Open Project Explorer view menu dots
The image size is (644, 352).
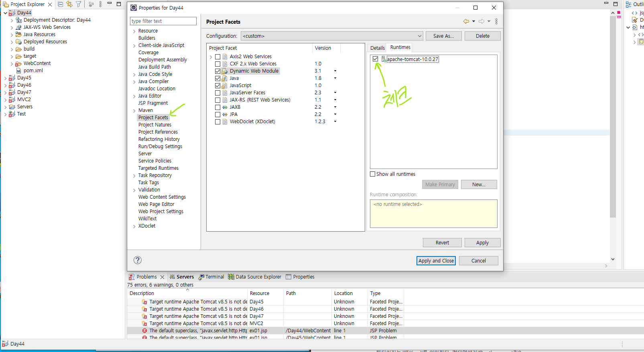pos(100,4)
